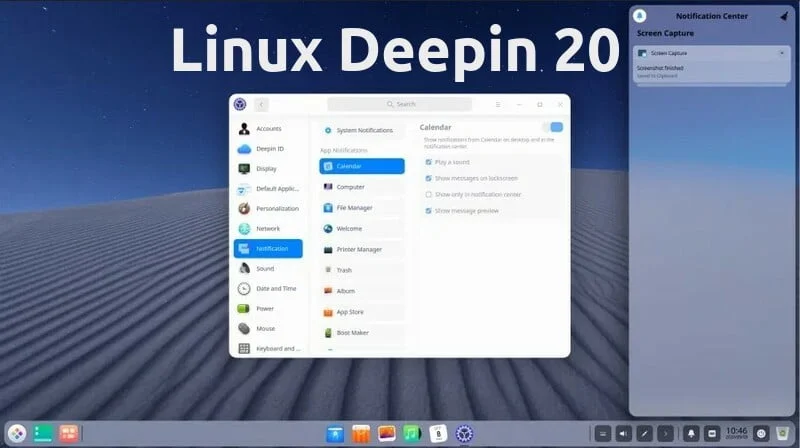Open the Launcher from the dock
The height and width of the screenshot is (448, 800).
pos(17,434)
